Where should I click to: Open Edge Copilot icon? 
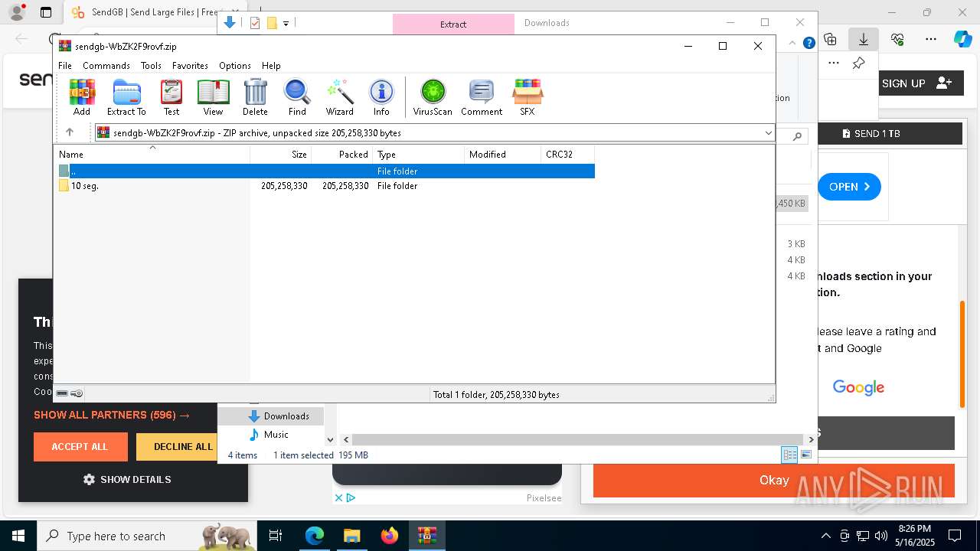[962, 38]
